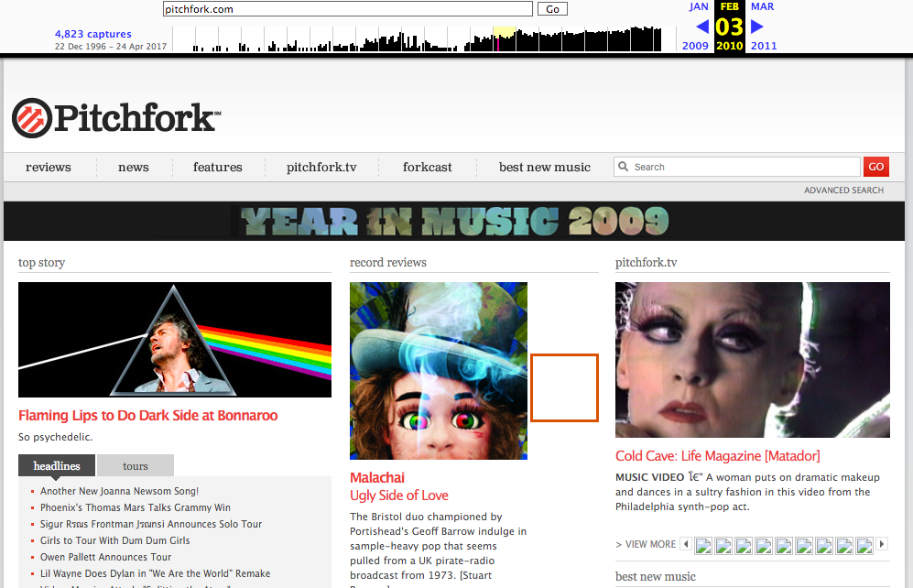Click the Wayback Go button

[552, 9]
